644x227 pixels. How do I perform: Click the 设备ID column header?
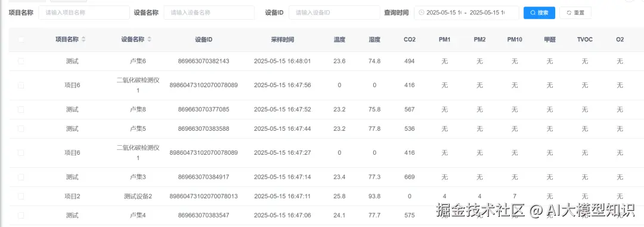(204, 40)
